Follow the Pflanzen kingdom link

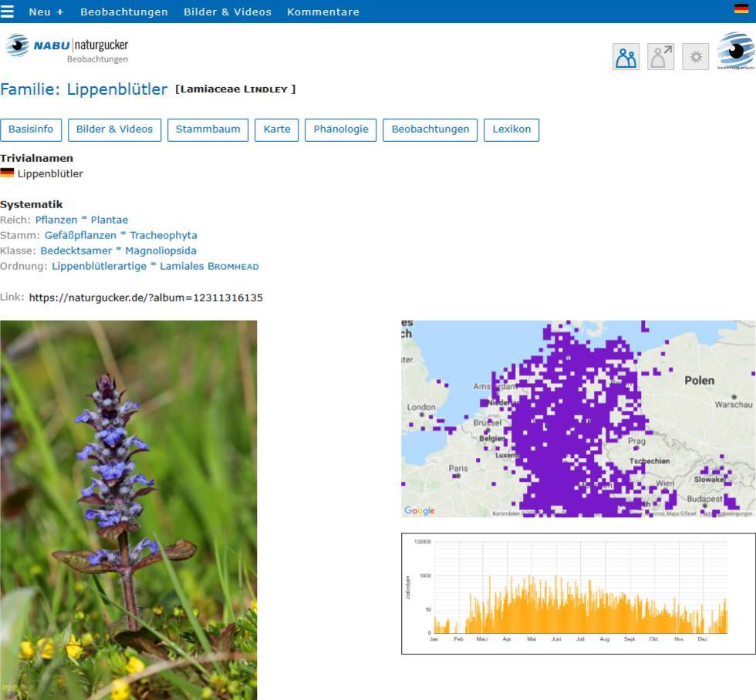[56, 220]
